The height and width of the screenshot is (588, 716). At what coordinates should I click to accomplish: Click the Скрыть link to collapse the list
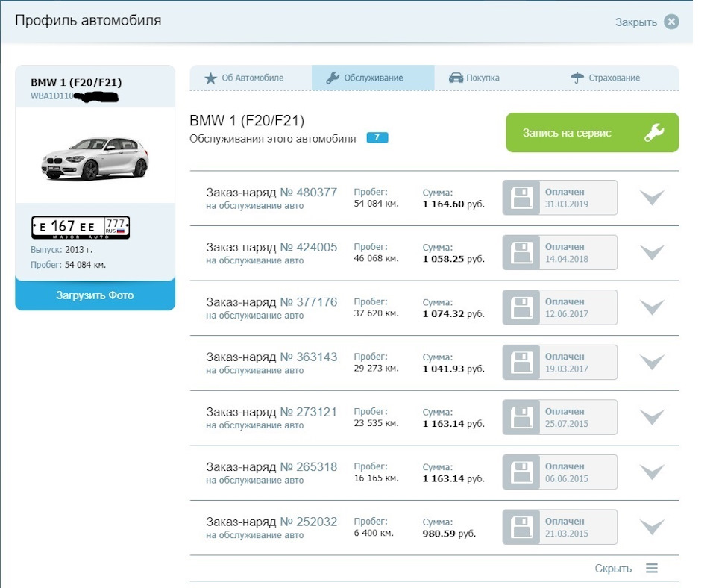point(613,569)
